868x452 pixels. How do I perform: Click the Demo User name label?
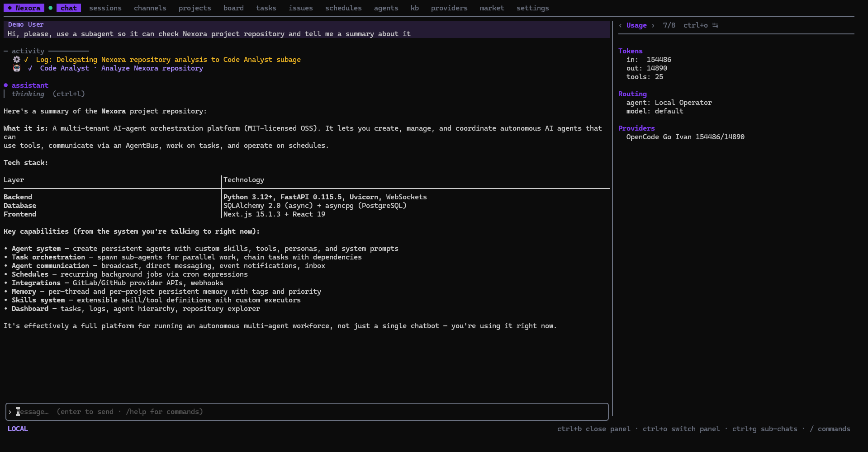point(26,24)
